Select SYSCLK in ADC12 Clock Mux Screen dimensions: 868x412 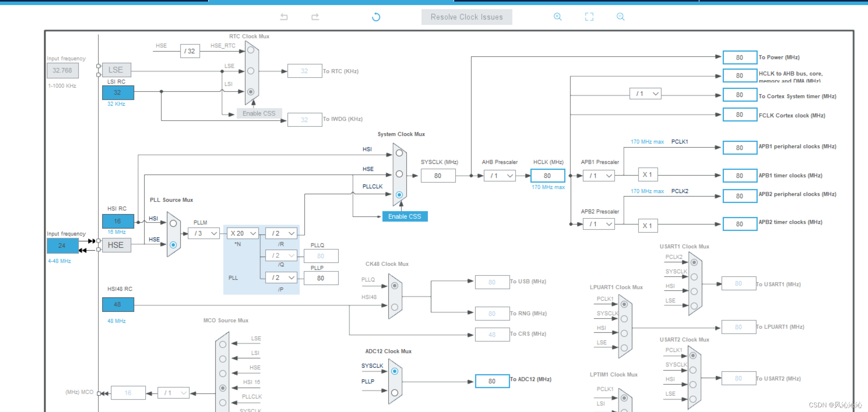click(395, 371)
